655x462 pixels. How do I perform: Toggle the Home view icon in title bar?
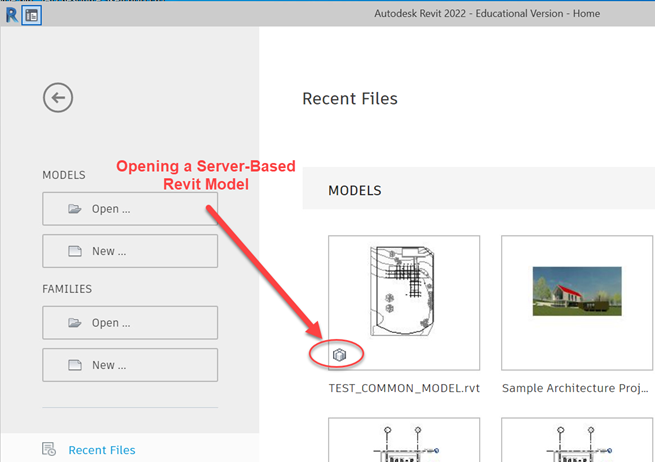click(x=32, y=15)
